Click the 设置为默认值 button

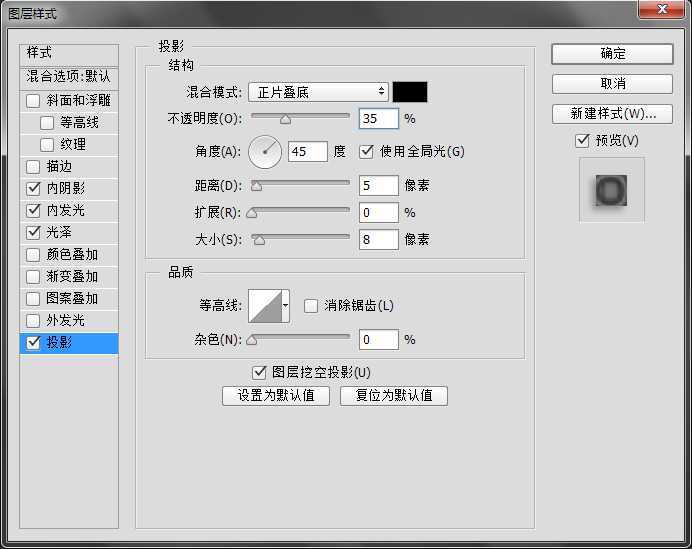point(276,395)
